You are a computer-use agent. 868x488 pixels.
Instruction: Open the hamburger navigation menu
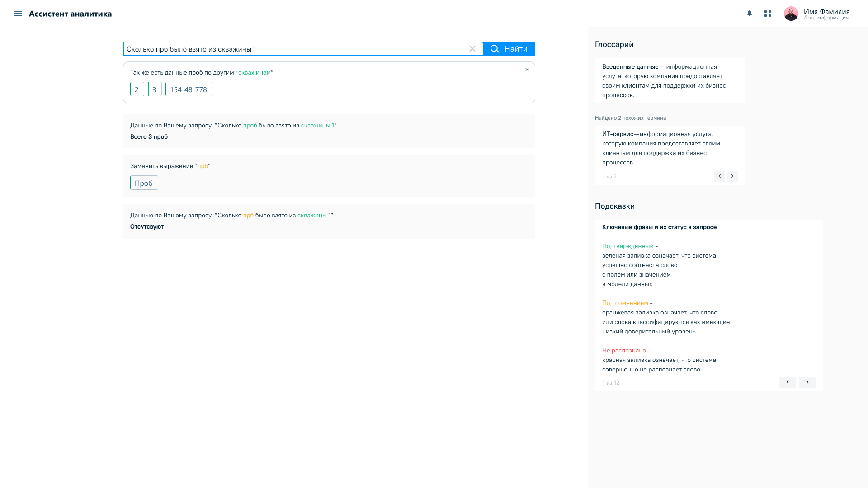pyautogui.click(x=18, y=14)
